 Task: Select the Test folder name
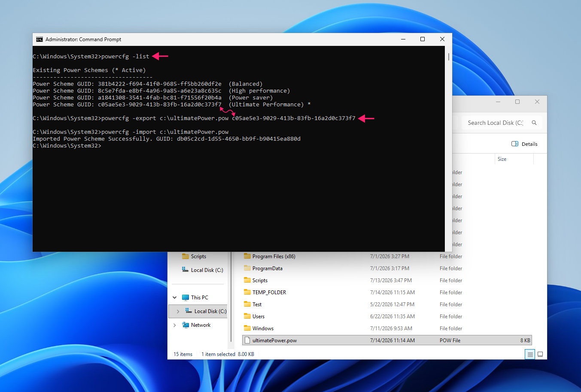(x=257, y=305)
